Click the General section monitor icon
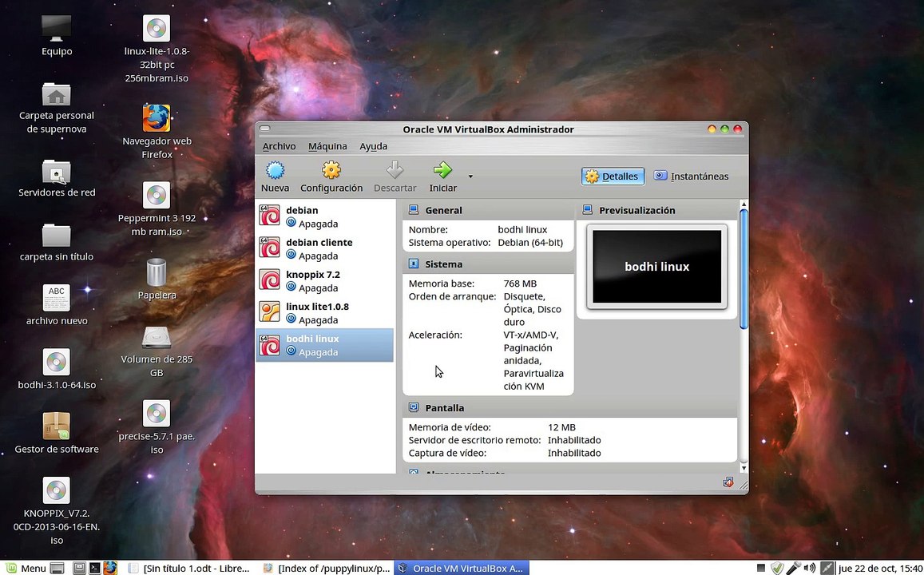The image size is (924, 575). pos(414,210)
